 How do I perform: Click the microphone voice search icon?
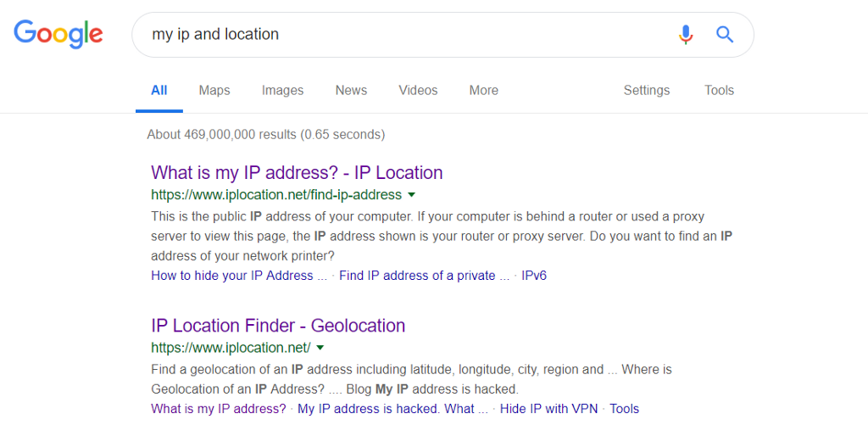point(686,35)
